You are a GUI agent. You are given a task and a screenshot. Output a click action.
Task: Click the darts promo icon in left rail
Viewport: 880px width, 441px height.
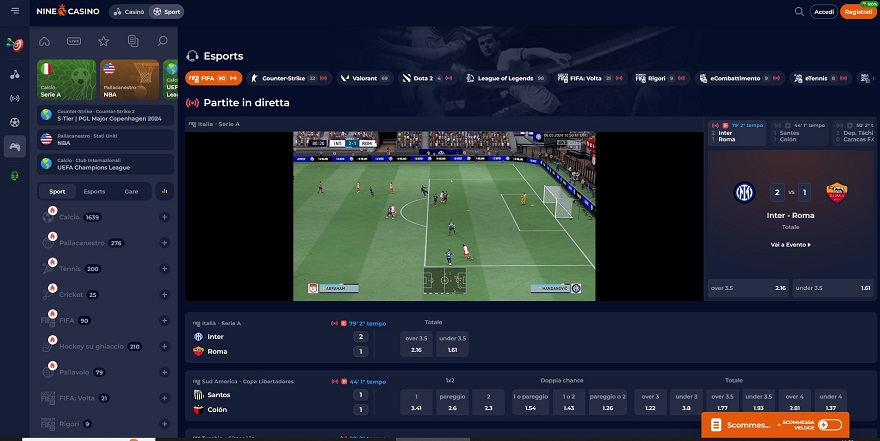click(x=15, y=44)
